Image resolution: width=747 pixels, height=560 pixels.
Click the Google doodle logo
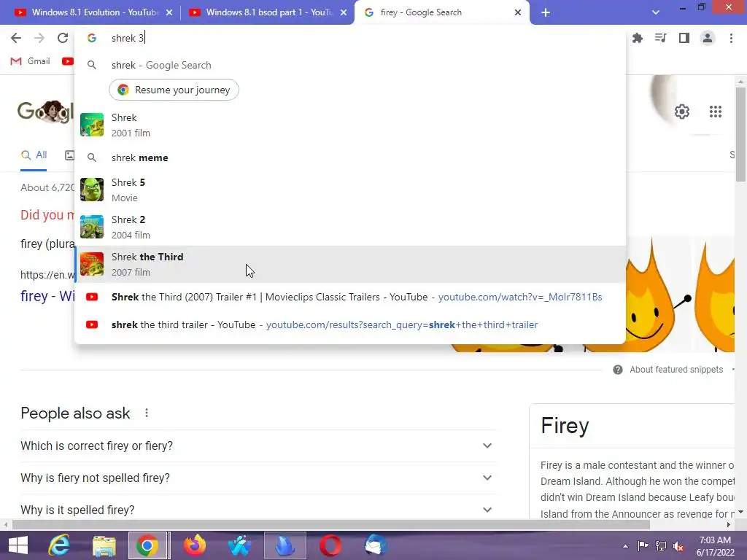(x=45, y=112)
